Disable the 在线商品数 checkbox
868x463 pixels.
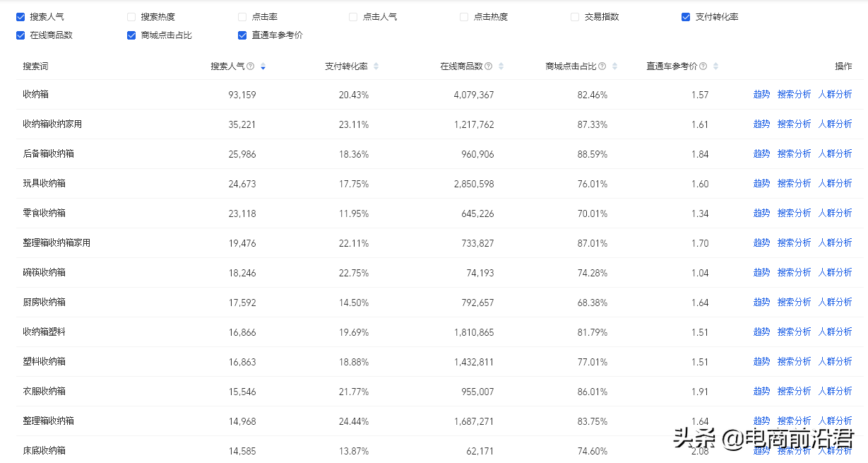(20, 35)
